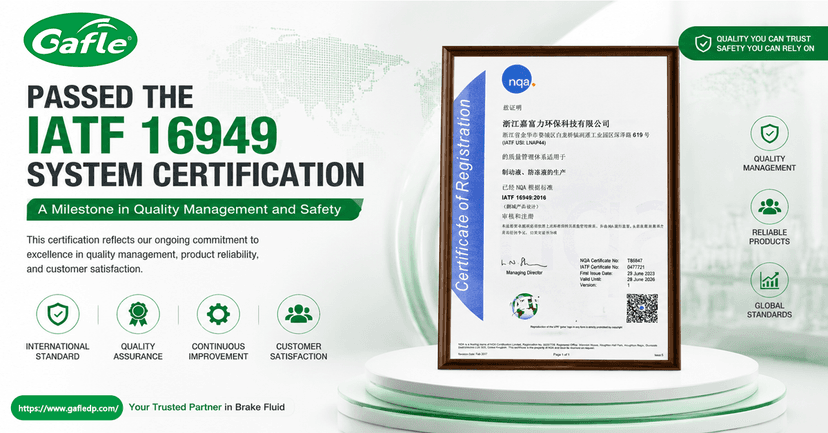
Task: Click the Continuous Improvement gear icon
Action: pos(218,315)
